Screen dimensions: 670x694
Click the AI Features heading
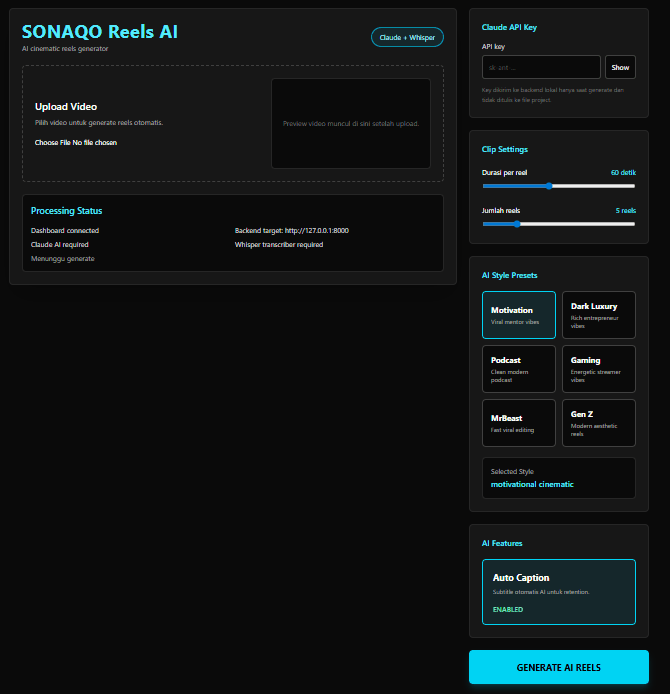(x=502, y=543)
